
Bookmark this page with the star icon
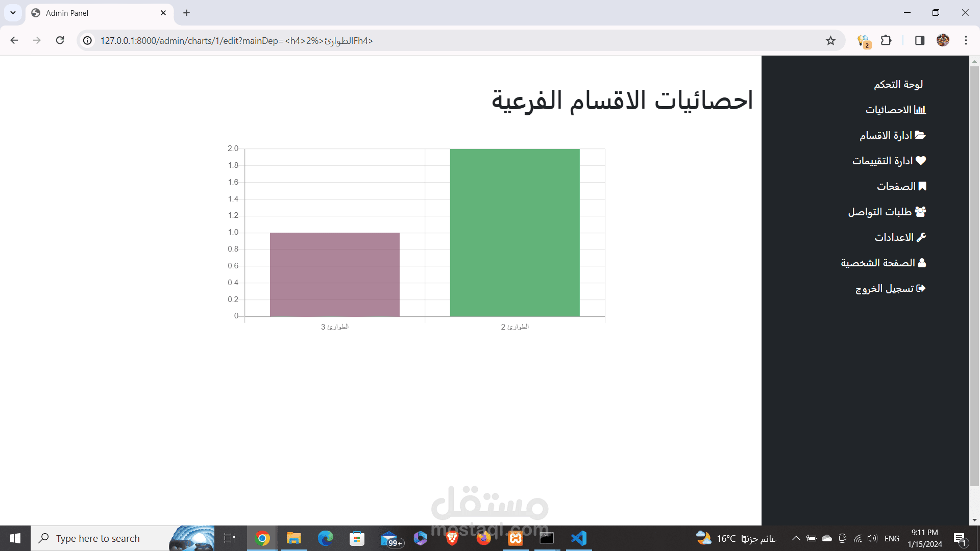[x=830, y=41]
